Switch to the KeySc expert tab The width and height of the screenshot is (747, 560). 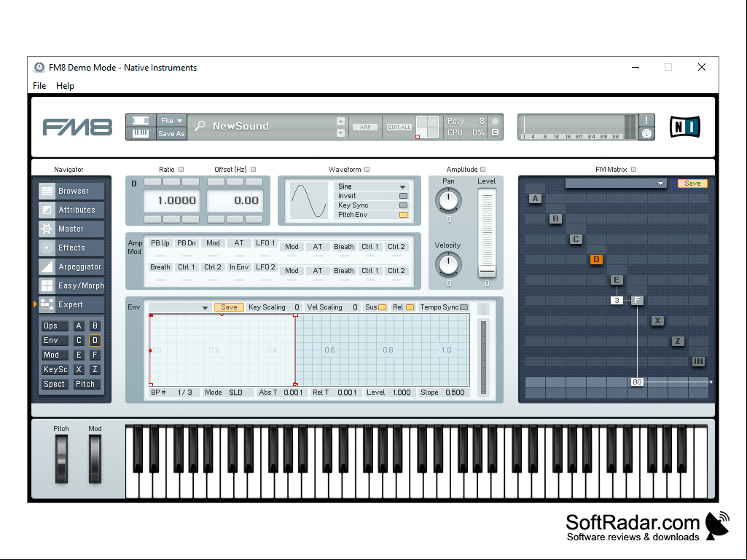pos(55,369)
